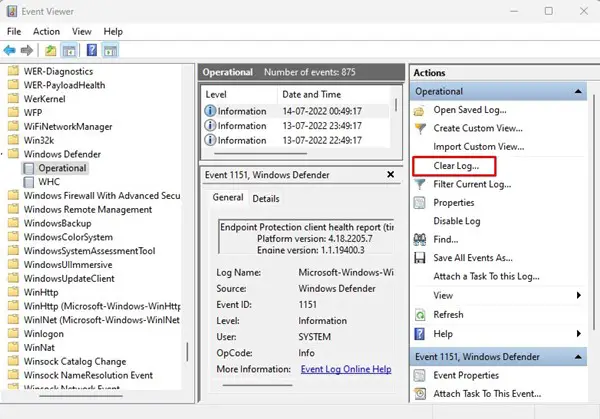Click the Save All Events As floppy icon

(420, 258)
